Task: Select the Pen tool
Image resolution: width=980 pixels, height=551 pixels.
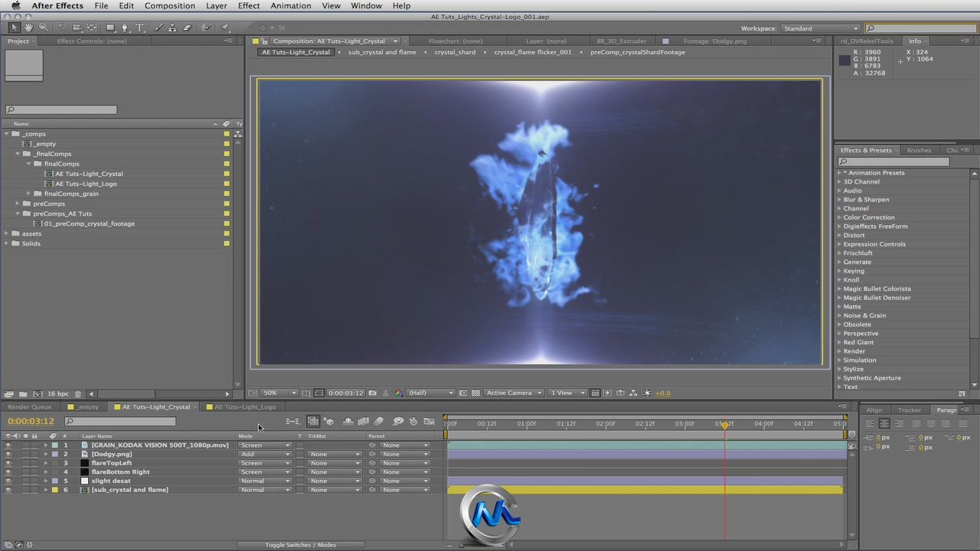Action: click(125, 28)
